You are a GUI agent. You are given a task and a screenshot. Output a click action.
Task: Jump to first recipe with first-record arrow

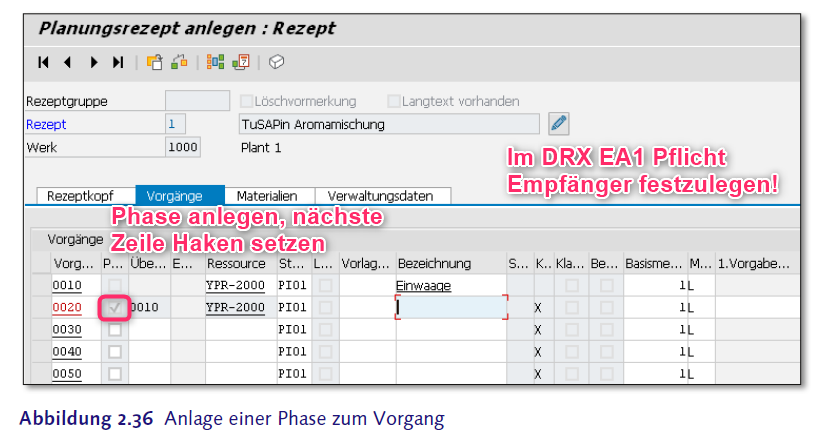[44, 62]
